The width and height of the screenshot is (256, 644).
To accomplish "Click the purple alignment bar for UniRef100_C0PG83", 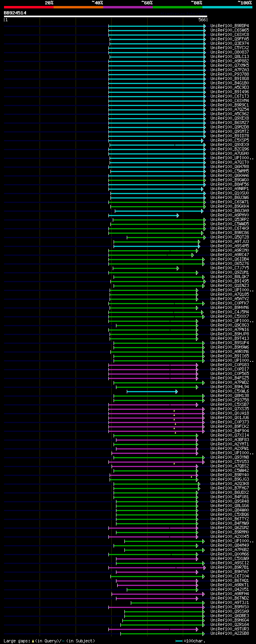I will click(x=153, y=365).
